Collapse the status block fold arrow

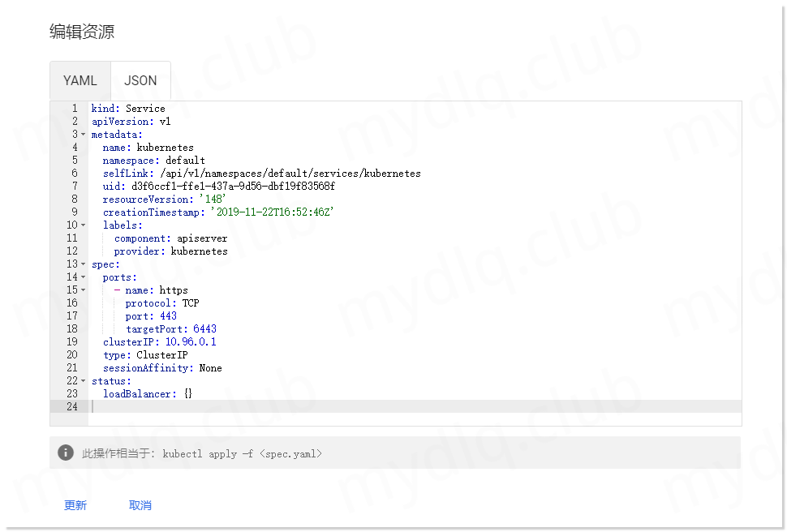(84, 381)
